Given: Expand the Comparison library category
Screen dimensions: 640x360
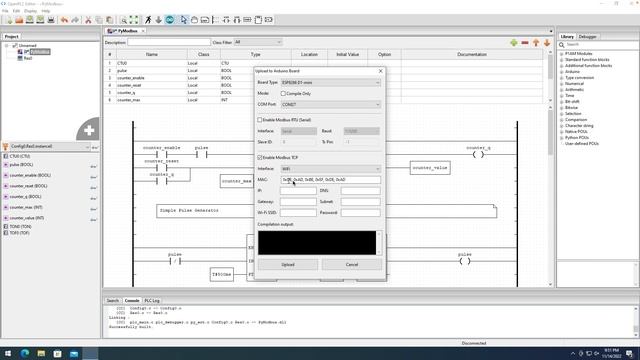Looking at the screenshot, I should pos(562,120).
